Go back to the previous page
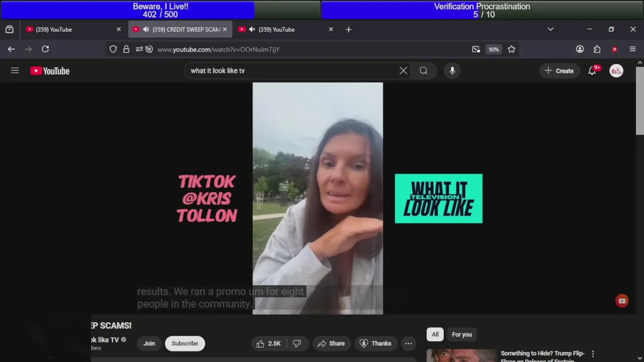 click(11, 49)
